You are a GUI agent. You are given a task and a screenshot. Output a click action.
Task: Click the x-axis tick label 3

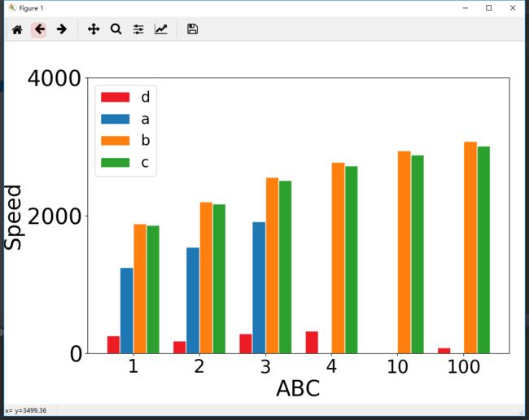click(x=265, y=366)
